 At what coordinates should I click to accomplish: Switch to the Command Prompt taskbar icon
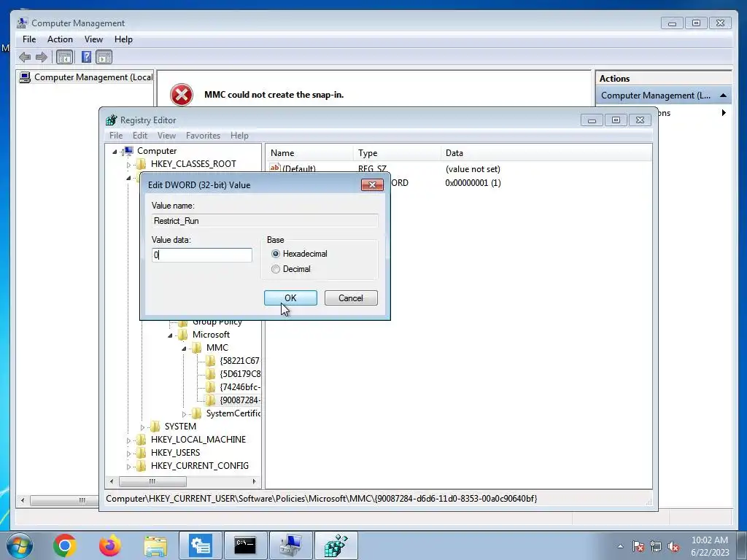tap(245, 545)
